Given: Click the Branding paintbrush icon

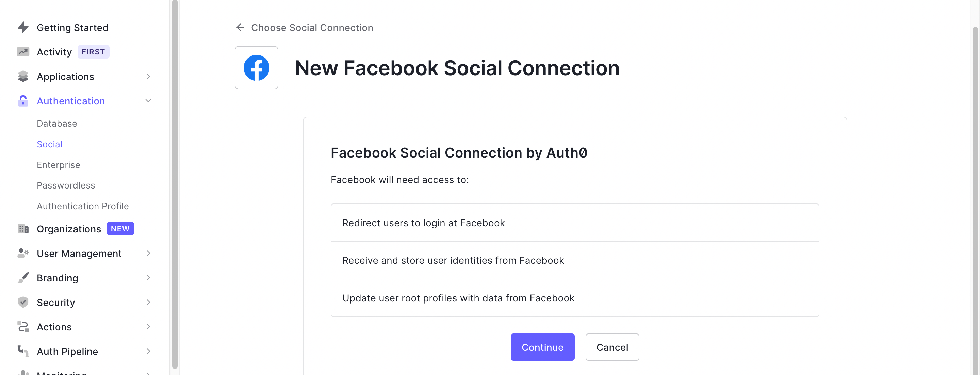Looking at the screenshot, I should [x=23, y=278].
